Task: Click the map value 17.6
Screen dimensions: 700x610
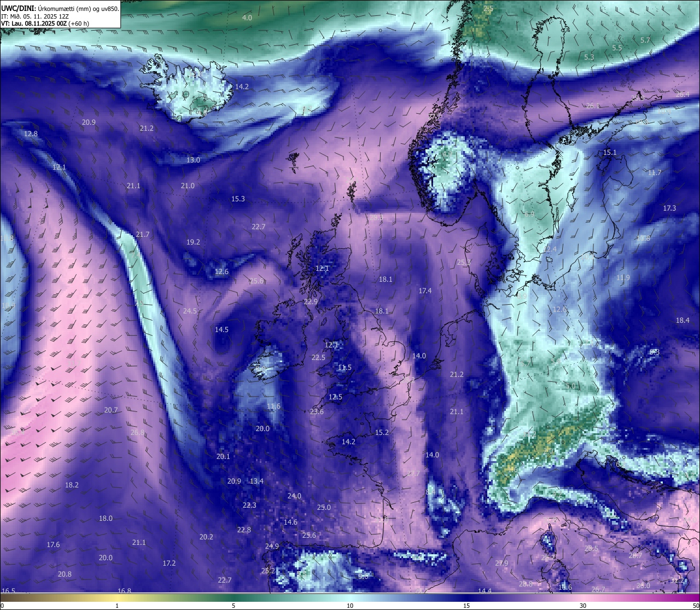Action: pyautogui.click(x=53, y=545)
